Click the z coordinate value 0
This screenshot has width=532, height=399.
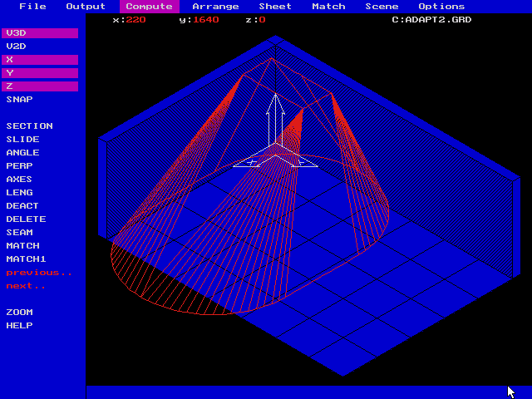[262, 20]
